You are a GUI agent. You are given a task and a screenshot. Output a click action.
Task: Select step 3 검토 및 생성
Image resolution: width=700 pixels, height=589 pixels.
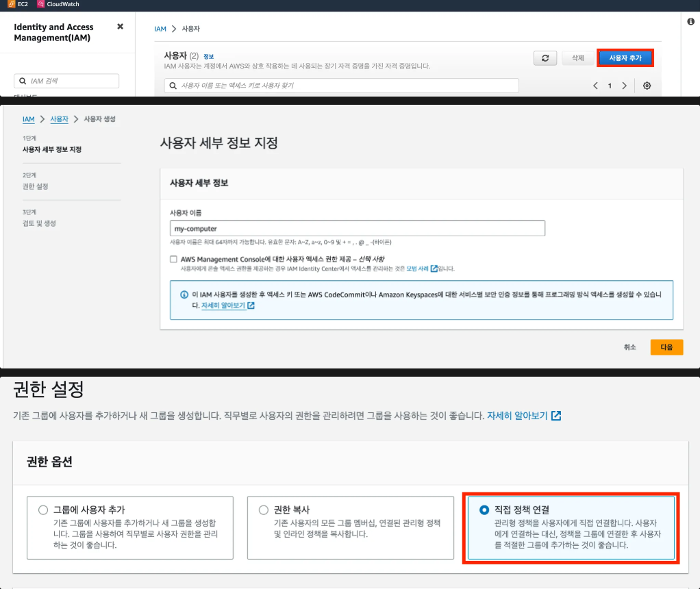pos(39,223)
